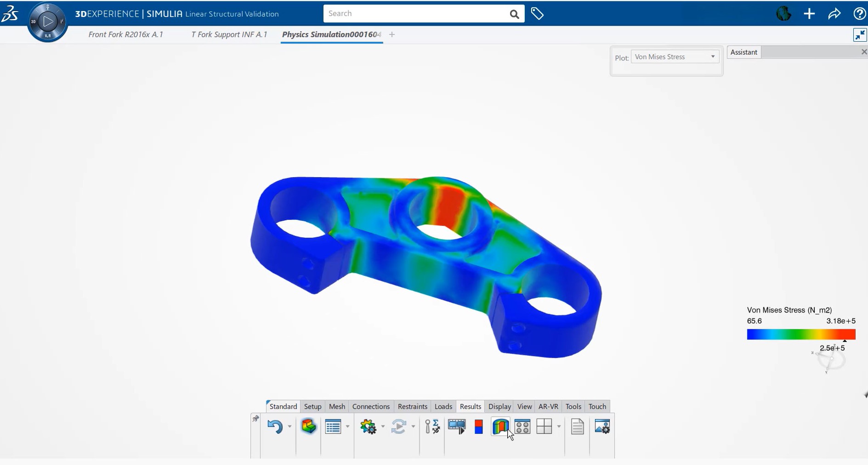
Task: Switch to the Standard tab
Action: [x=283, y=406]
